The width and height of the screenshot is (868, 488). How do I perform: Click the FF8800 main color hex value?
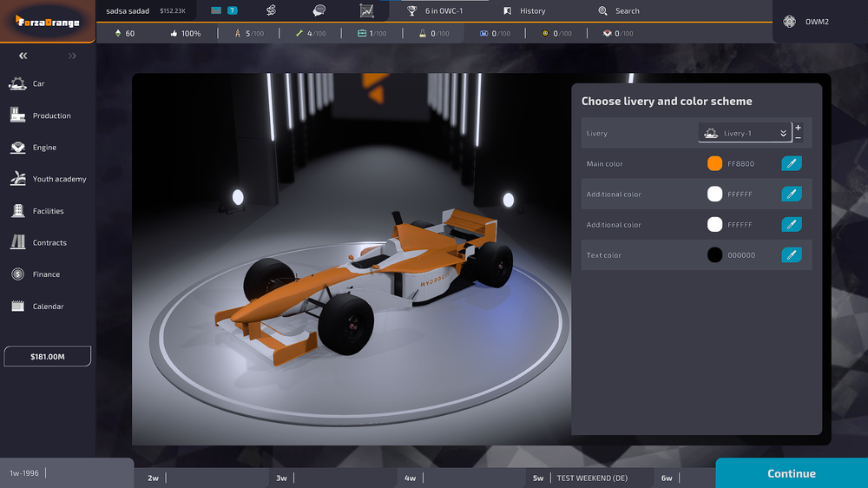click(x=740, y=164)
